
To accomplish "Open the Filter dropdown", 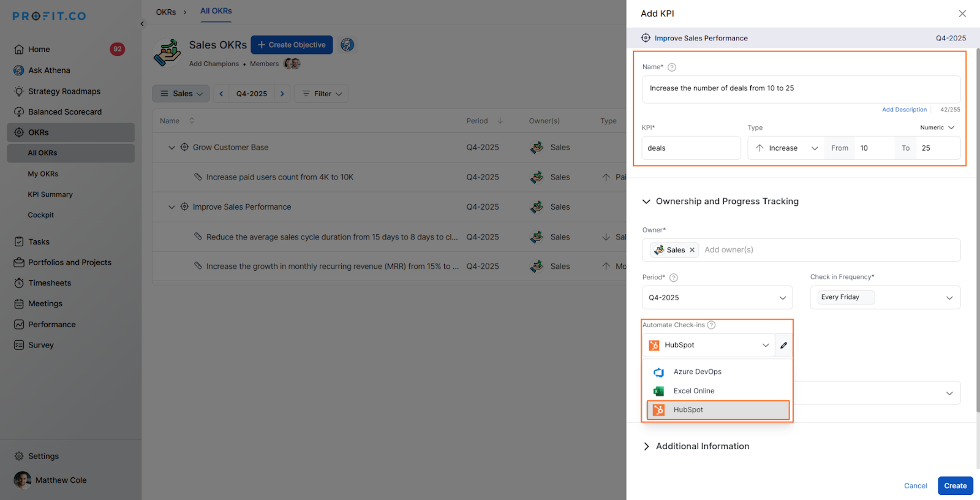I will 322,94.
